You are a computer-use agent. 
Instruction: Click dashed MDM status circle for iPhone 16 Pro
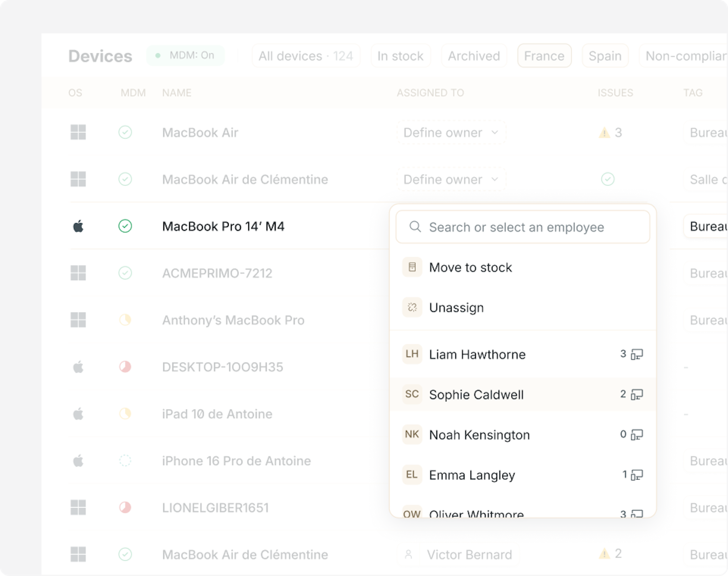(125, 461)
